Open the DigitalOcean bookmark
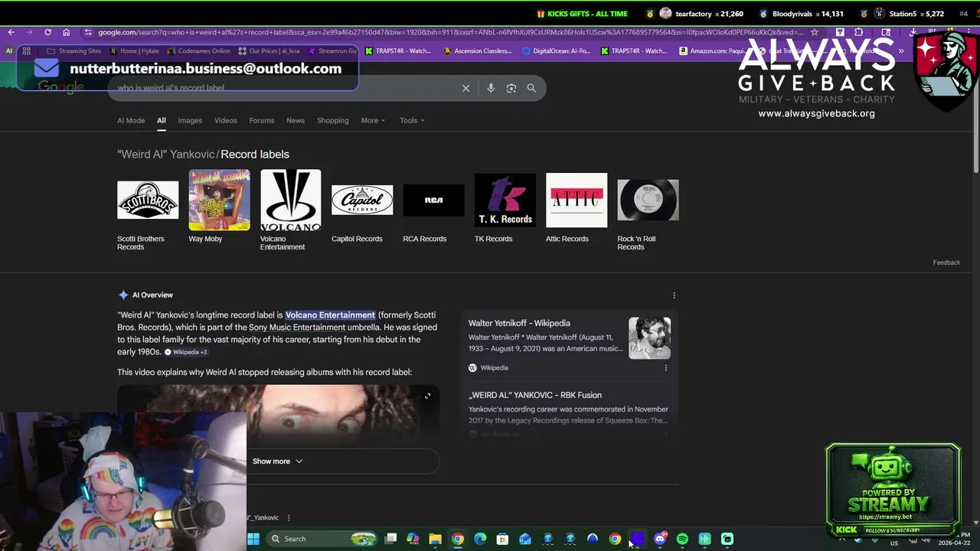Screen dimensions: 980x551 click(x=557, y=51)
